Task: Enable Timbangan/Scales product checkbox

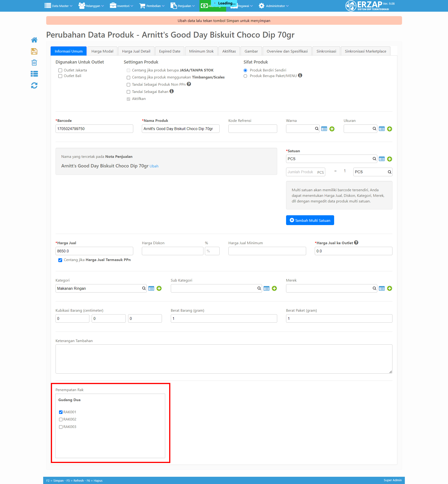Action: coord(129,78)
